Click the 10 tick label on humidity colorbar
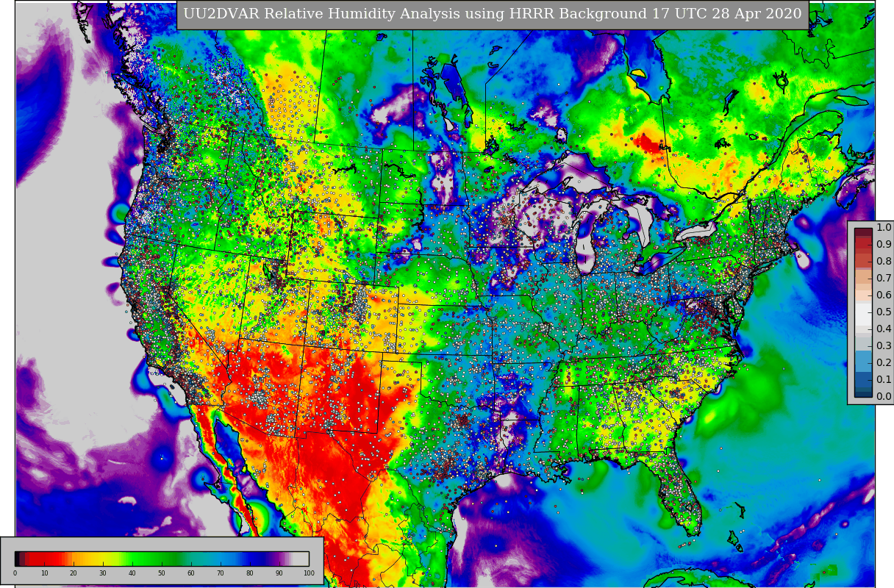Screen dimensions: 894x588 [44, 573]
